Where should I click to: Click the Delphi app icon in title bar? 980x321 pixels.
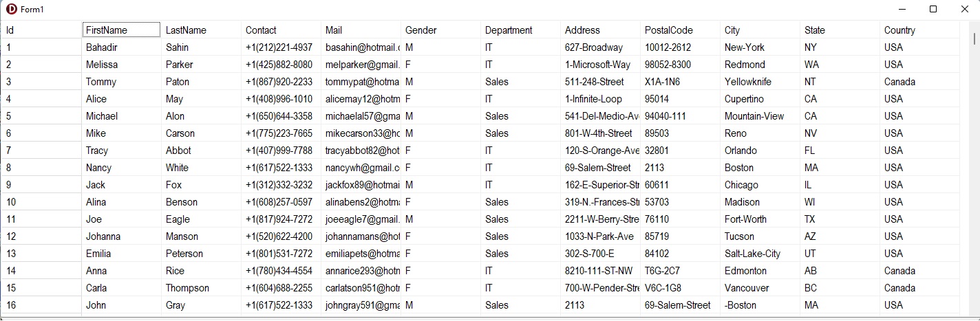tap(11, 9)
